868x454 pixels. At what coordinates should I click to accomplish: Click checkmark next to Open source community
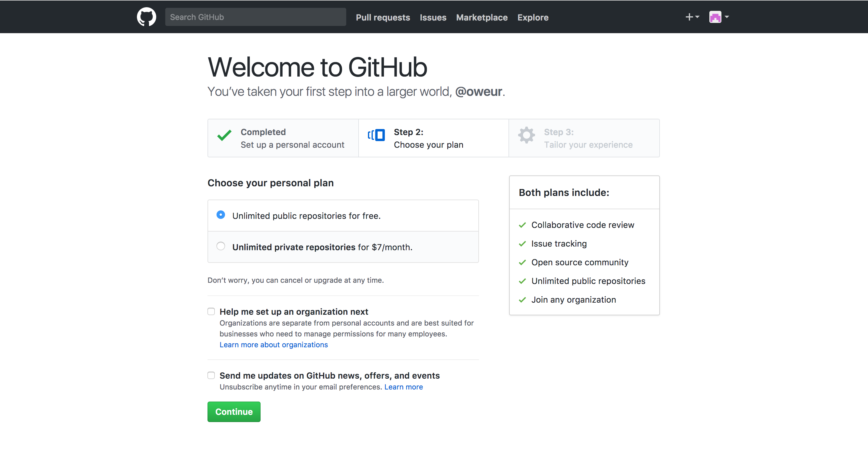pos(522,262)
